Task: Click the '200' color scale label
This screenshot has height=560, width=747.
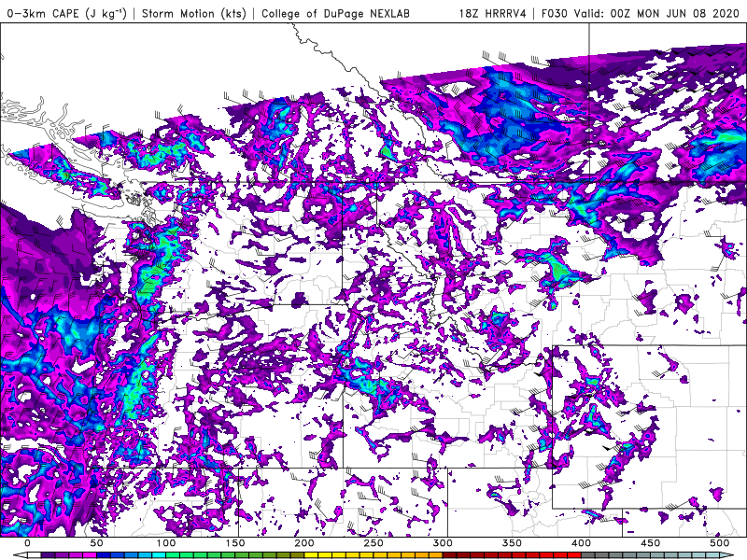Action: [x=304, y=543]
